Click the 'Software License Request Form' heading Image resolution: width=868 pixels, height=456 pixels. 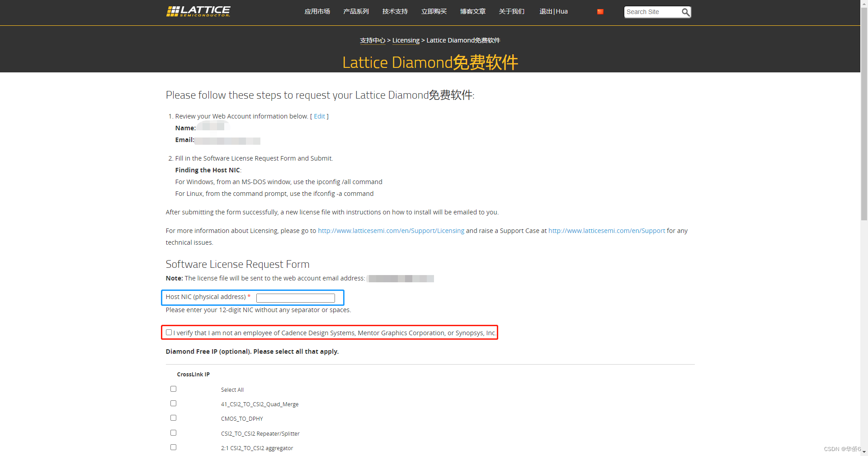(x=238, y=264)
